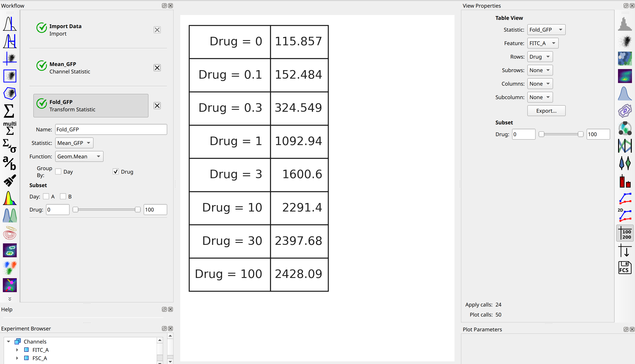Select the purple density gate operation icon
Image resolution: width=635 pixels, height=364 pixels.
[10, 250]
